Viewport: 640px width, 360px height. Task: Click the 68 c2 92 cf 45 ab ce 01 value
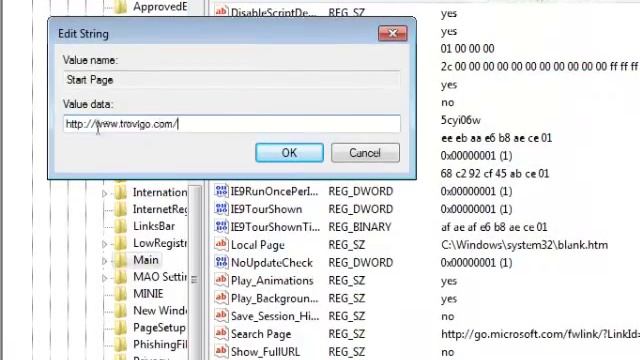(495, 173)
